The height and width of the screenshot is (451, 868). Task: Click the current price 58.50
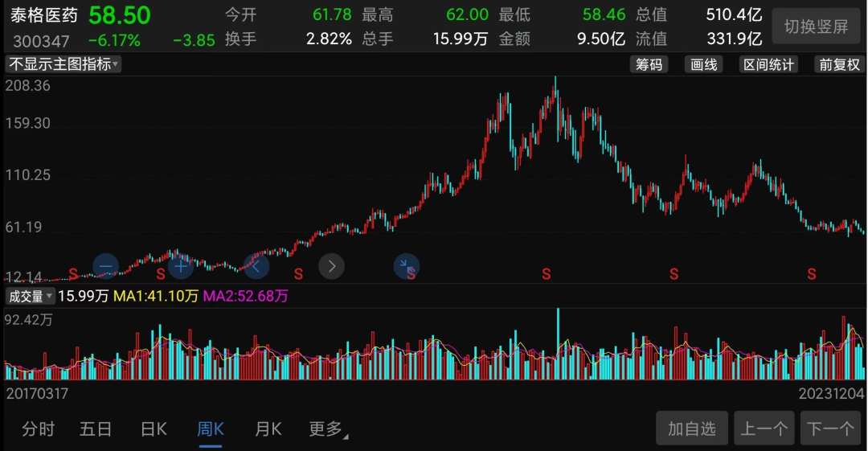coord(120,15)
